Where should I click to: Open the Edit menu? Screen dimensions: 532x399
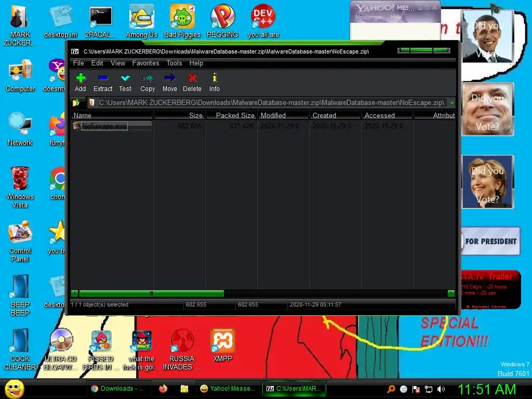[x=97, y=63]
